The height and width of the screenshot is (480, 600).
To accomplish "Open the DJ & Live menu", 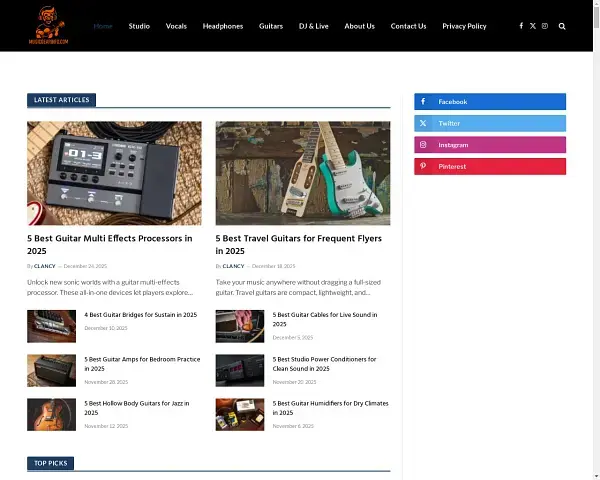I will pyautogui.click(x=314, y=26).
